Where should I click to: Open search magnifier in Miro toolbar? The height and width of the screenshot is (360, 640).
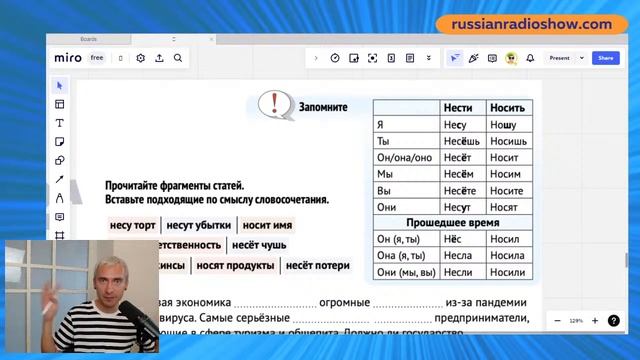(178, 58)
